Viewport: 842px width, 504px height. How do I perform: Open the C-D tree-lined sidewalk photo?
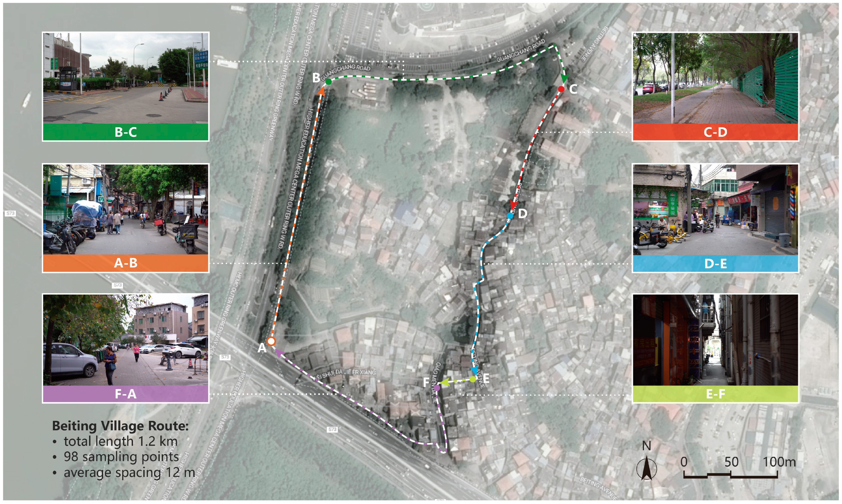click(715, 78)
